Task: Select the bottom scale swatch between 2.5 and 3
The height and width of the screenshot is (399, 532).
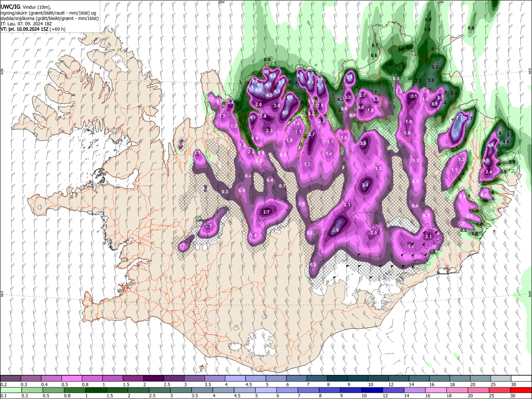Action: [x=159, y=390]
